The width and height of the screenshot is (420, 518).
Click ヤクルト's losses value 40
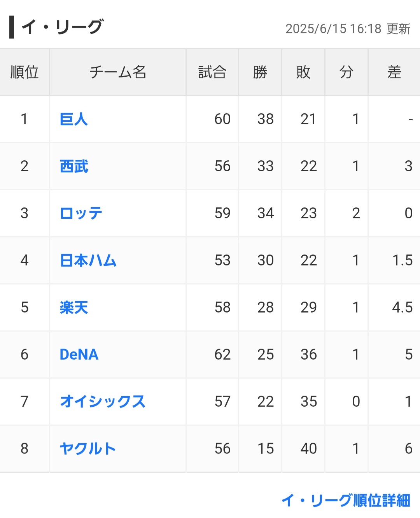tap(309, 449)
